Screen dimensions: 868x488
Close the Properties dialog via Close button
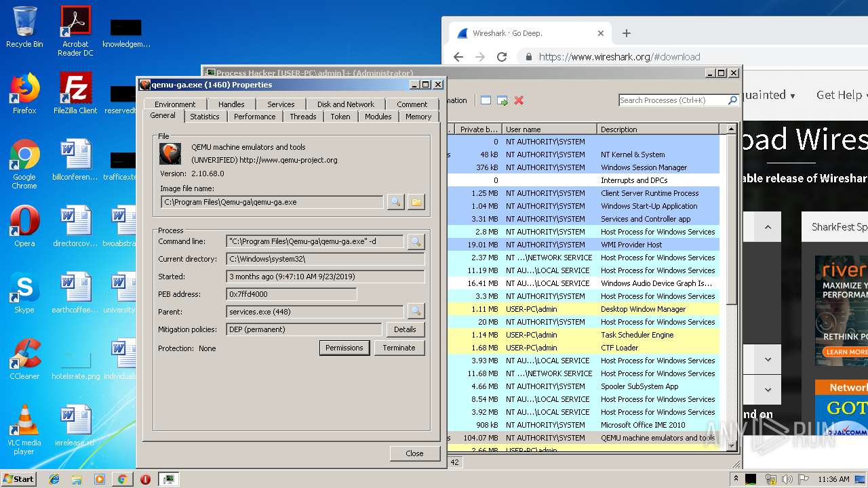click(x=414, y=453)
